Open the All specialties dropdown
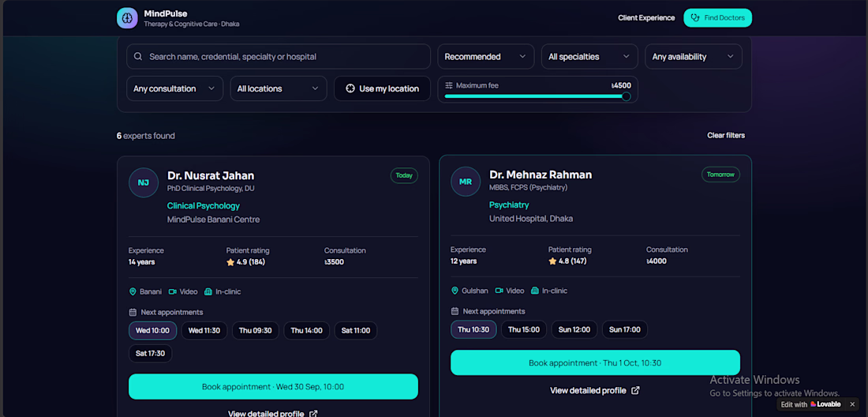 coord(589,57)
